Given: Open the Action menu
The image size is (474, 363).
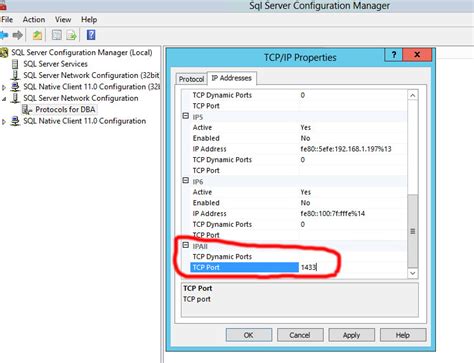Looking at the screenshot, I should [34, 20].
